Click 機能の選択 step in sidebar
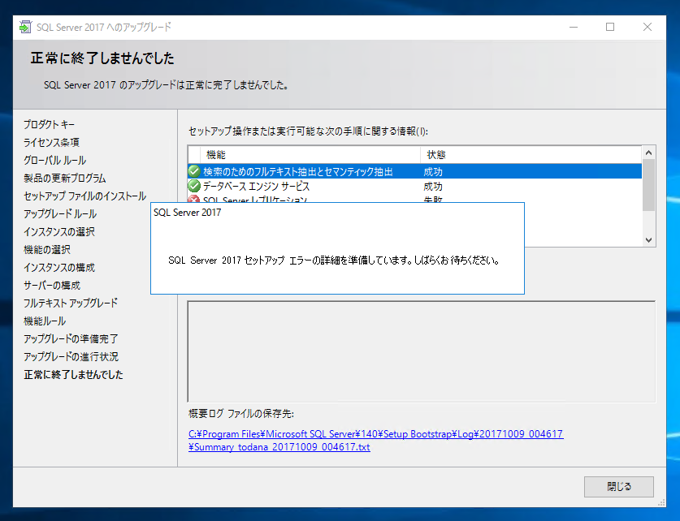 click(x=47, y=249)
